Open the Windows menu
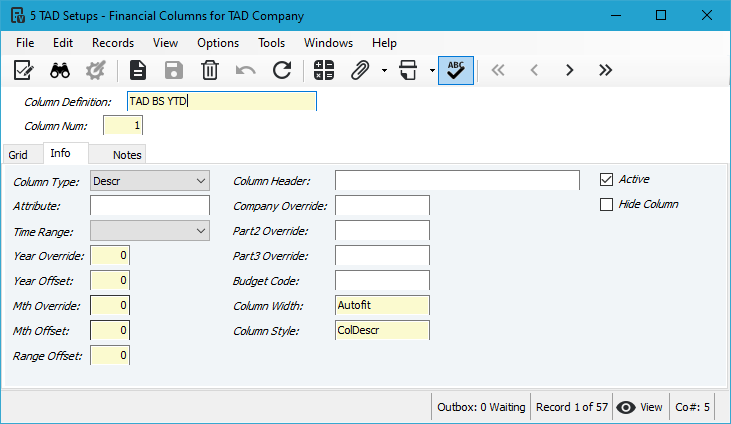 pos(329,43)
